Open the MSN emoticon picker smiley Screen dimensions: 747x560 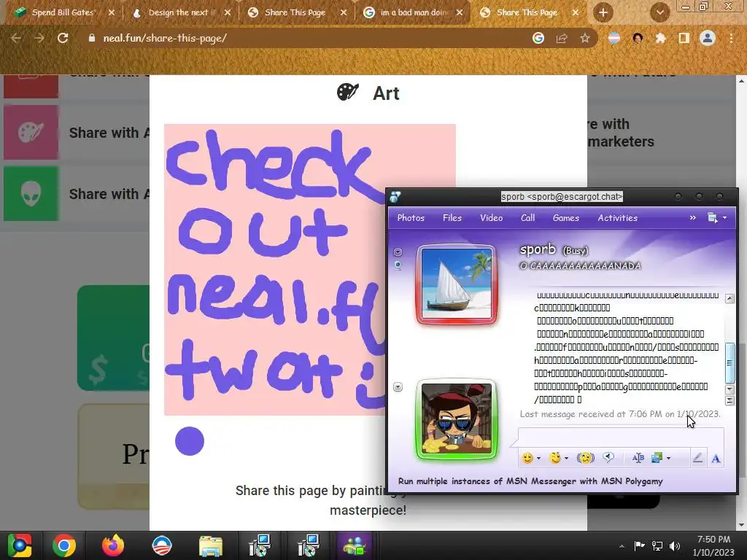click(x=527, y=458)
